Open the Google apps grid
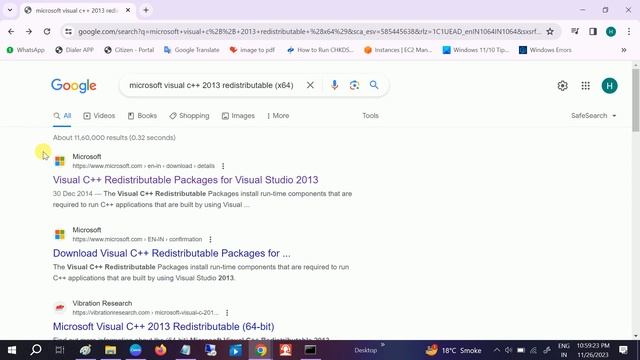This screenshot has width=640, height=360. (585, 86)
